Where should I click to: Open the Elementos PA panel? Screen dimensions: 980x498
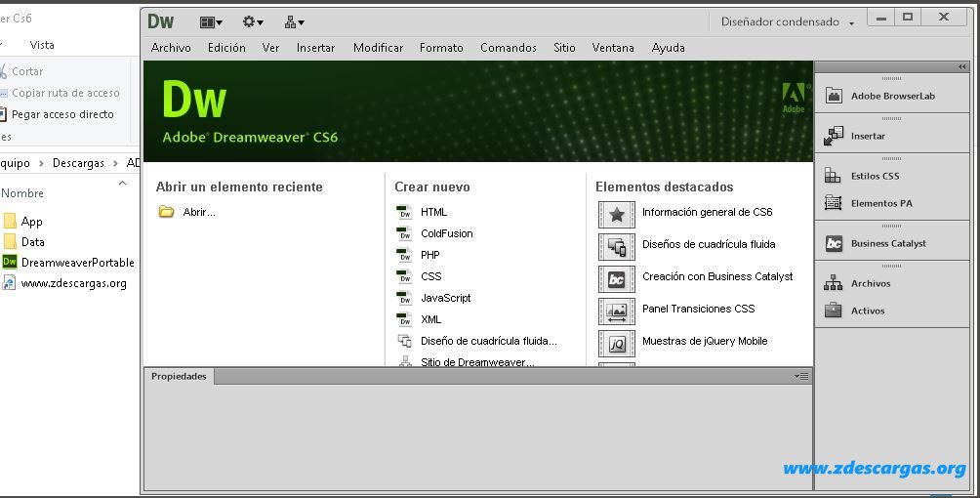click(x=868, y=203)
